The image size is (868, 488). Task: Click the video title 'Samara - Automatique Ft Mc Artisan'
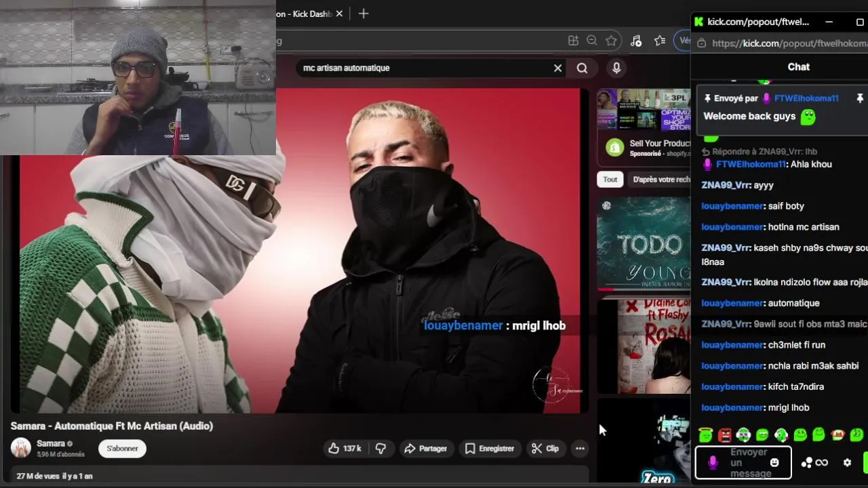pos(112,426)
